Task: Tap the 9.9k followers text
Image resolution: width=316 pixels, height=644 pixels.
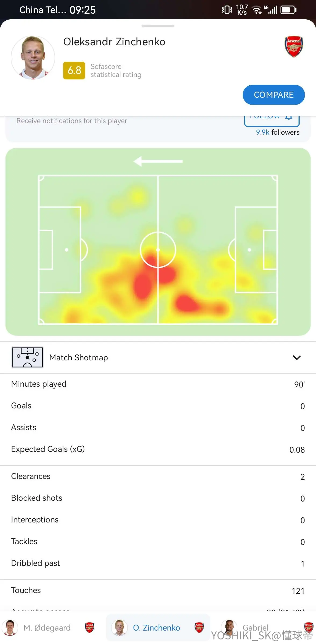Action: [x=278, y=132]
